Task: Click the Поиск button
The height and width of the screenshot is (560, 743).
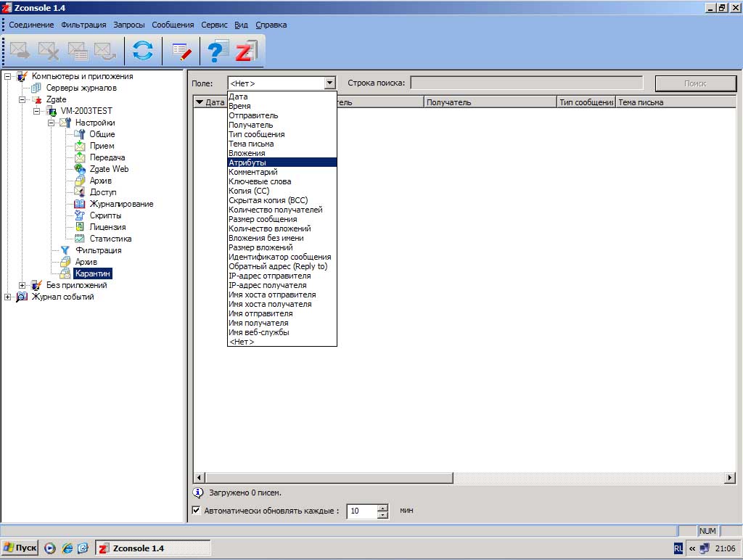Action: coord(695,83)
